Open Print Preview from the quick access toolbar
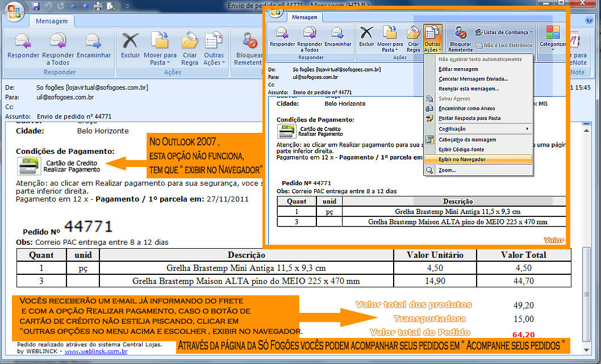This screenshot has height=364, width=601. [x=111, y=6]
